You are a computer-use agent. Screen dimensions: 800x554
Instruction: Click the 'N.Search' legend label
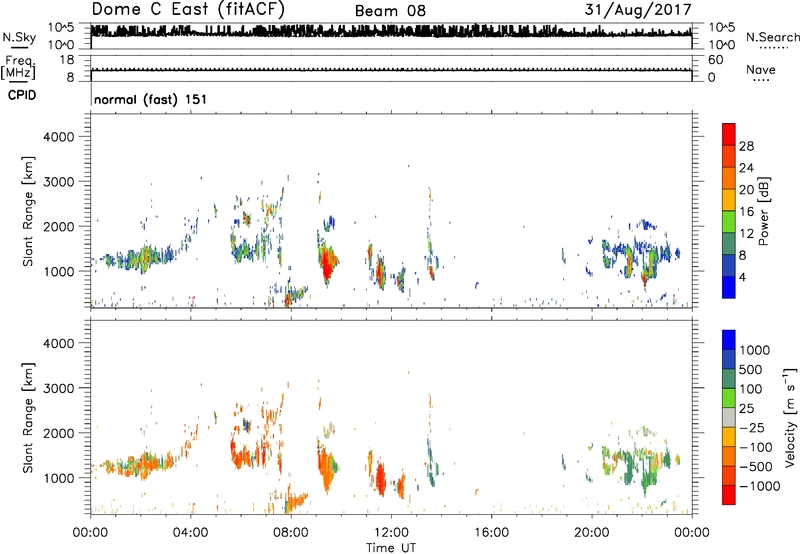pyautogui.click(x=772, y=37)
